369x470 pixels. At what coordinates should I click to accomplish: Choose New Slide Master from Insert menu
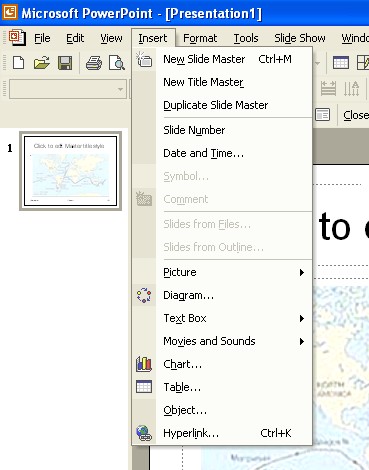coord(222,59)
